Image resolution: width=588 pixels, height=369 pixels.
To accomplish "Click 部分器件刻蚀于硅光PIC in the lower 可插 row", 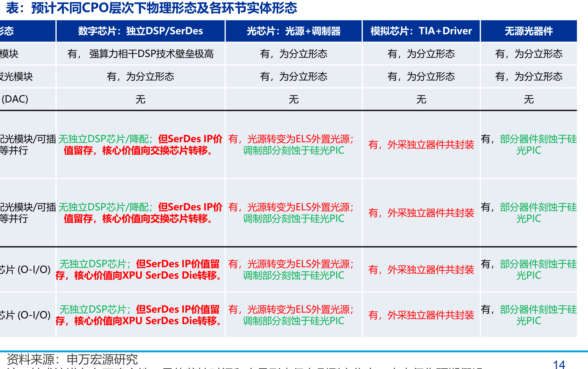I will pos(529,213).
